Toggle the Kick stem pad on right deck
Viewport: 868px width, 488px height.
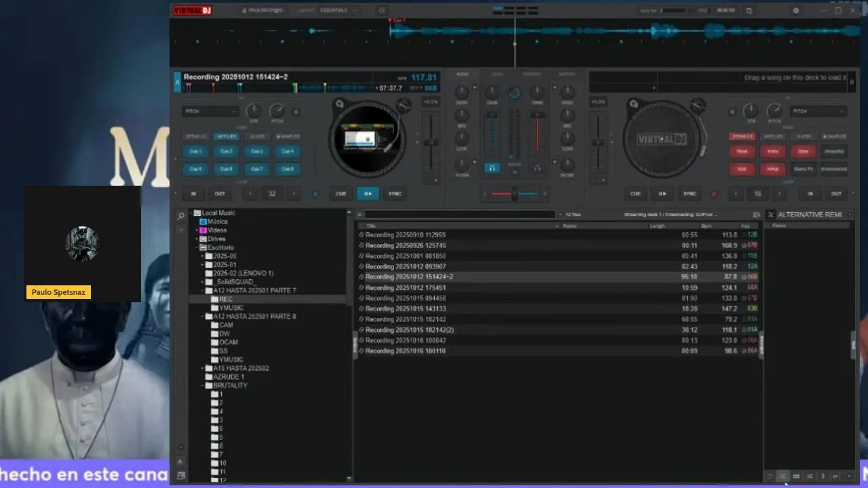coord(742,169)
